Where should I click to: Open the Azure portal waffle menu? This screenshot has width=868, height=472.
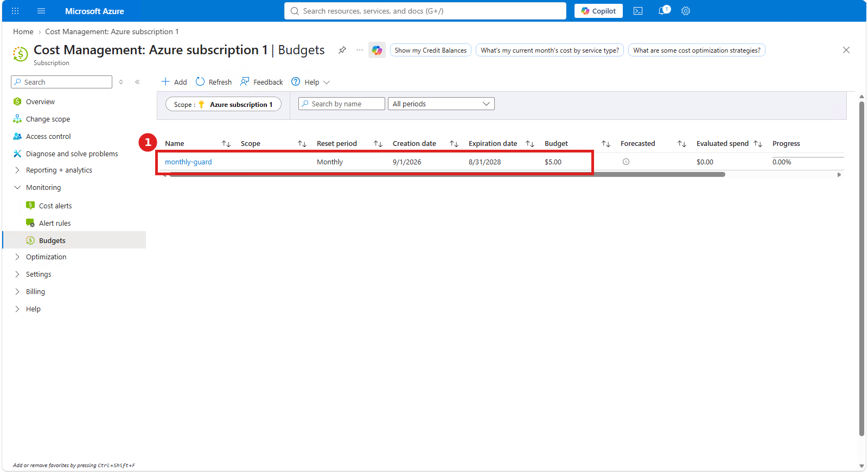(x=15, y=11)
